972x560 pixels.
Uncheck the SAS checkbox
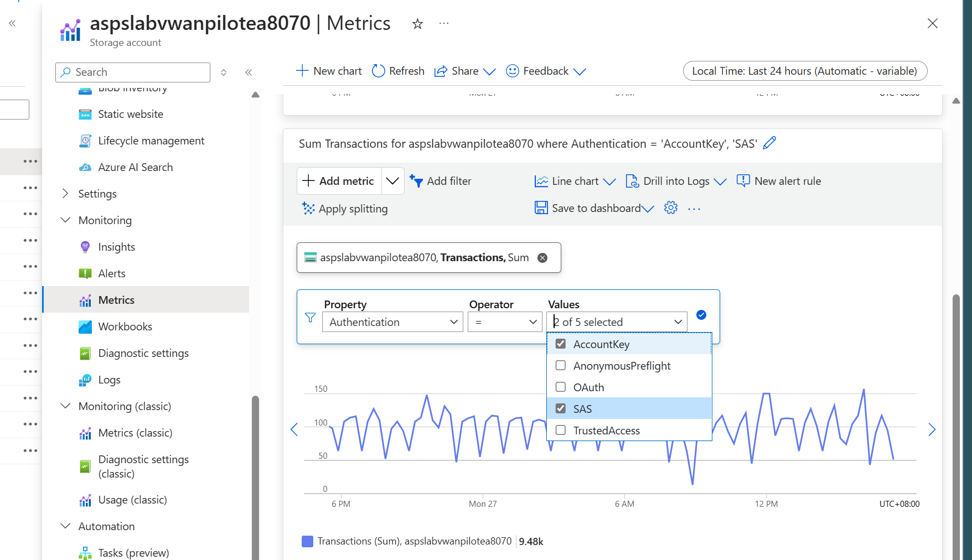pos(561,408)
